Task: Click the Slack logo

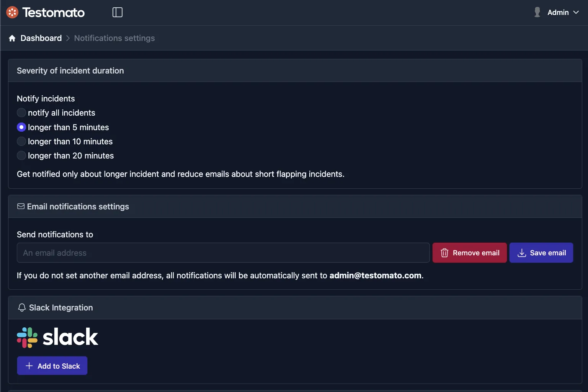Action: [x=57, y=337]
